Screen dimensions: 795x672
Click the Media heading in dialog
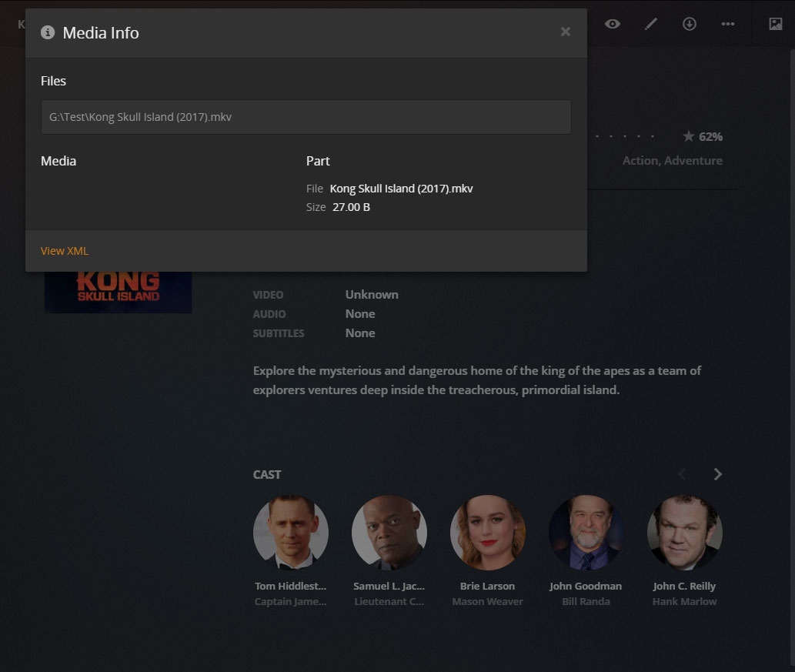click(58, 162)
